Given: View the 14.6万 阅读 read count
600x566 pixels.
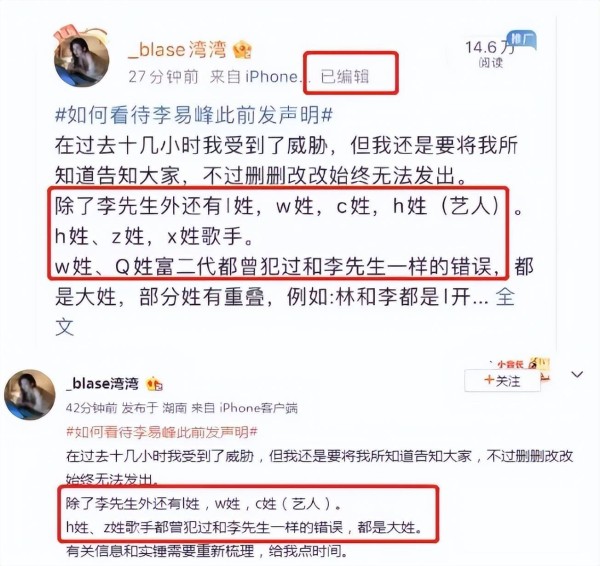Looking at the screenshot, I should (x=490, y=54).
